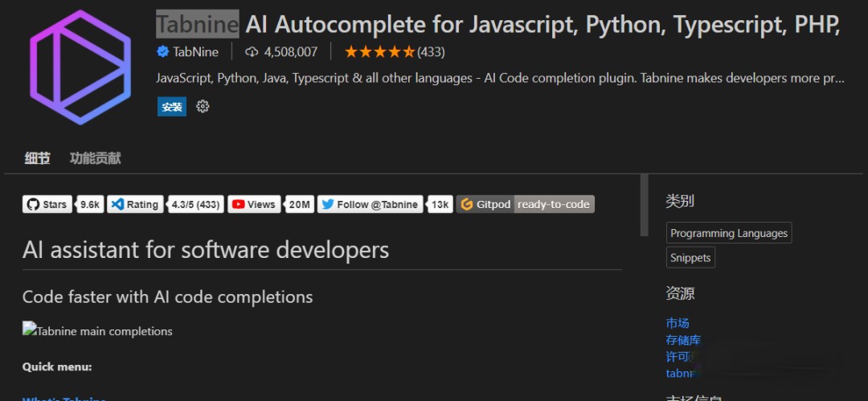Switch to the 细节 details tab
This screenshot has width=868, height=401.
click(37, 158)
